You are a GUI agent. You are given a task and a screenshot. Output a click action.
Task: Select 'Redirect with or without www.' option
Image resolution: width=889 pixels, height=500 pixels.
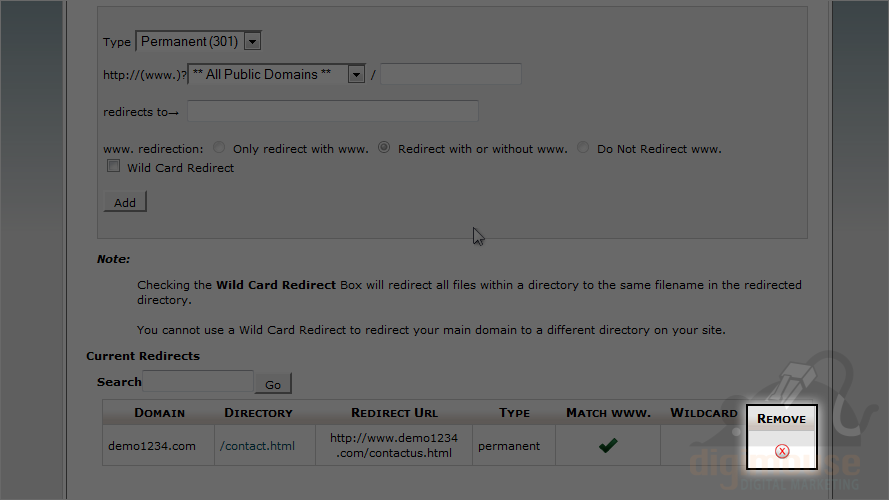click(x=384, y=148)
